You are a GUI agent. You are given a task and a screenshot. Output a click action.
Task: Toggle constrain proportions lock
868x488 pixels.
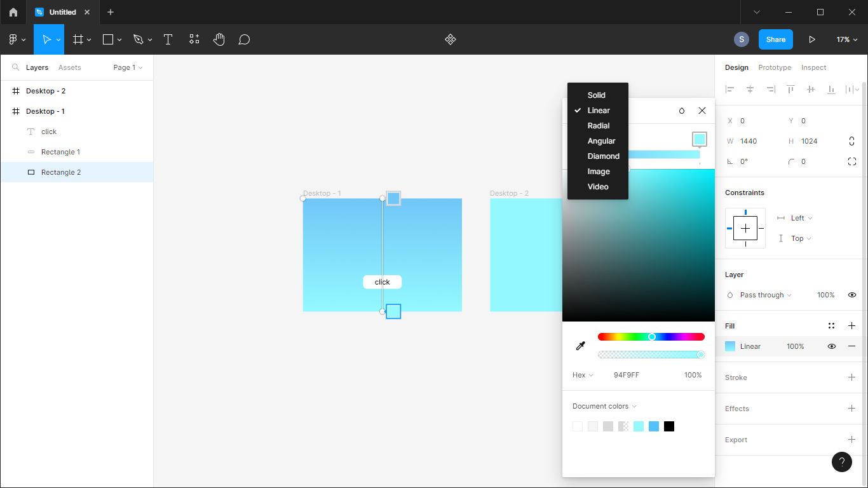tap(851, 141)
